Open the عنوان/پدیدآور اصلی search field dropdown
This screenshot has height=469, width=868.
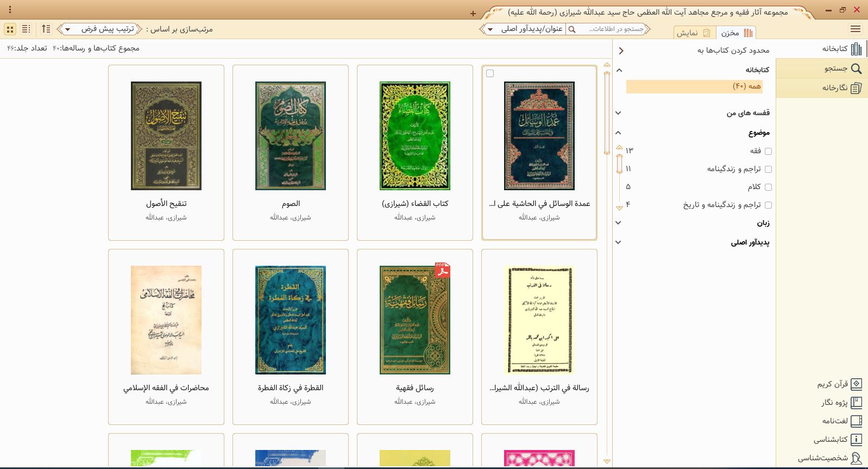tap(524, 29)
